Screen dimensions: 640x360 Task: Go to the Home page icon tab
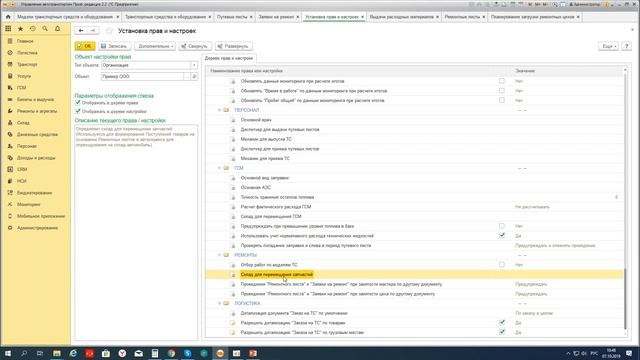pos(8,17)
